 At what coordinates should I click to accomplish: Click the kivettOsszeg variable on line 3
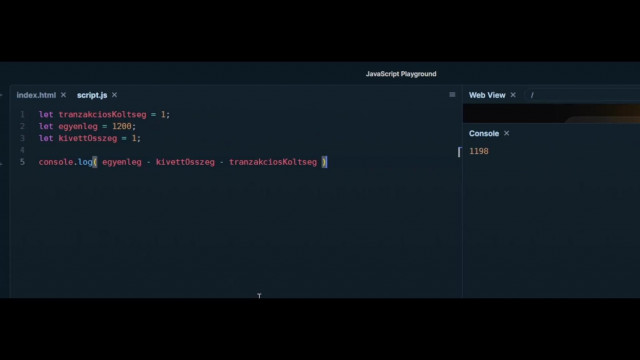(x=88, y=138)
